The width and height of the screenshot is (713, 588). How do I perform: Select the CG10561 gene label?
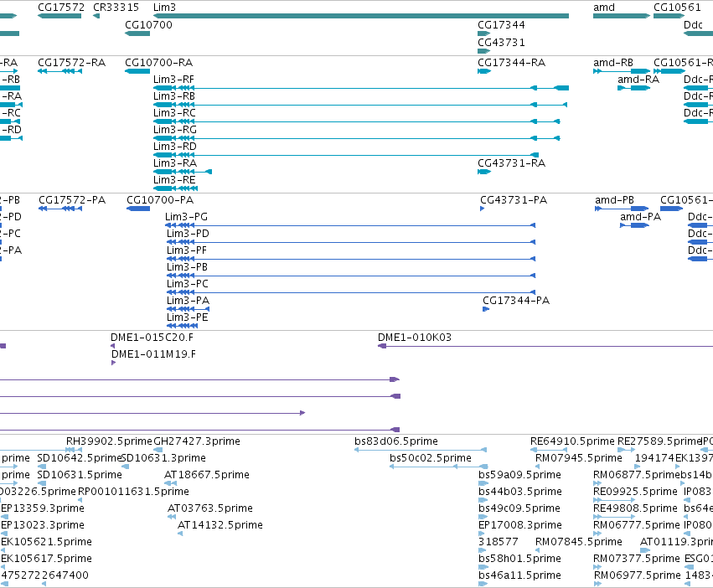click(x=677, y=8)
